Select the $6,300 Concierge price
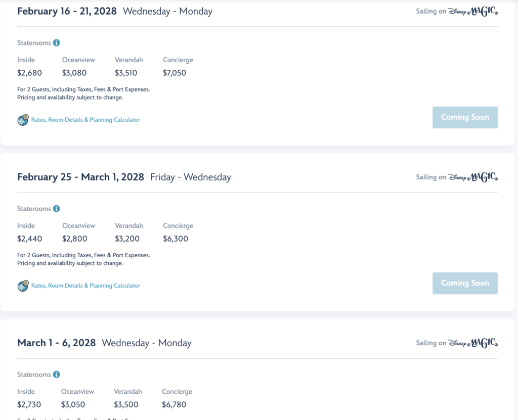 (x=176, y=239)
